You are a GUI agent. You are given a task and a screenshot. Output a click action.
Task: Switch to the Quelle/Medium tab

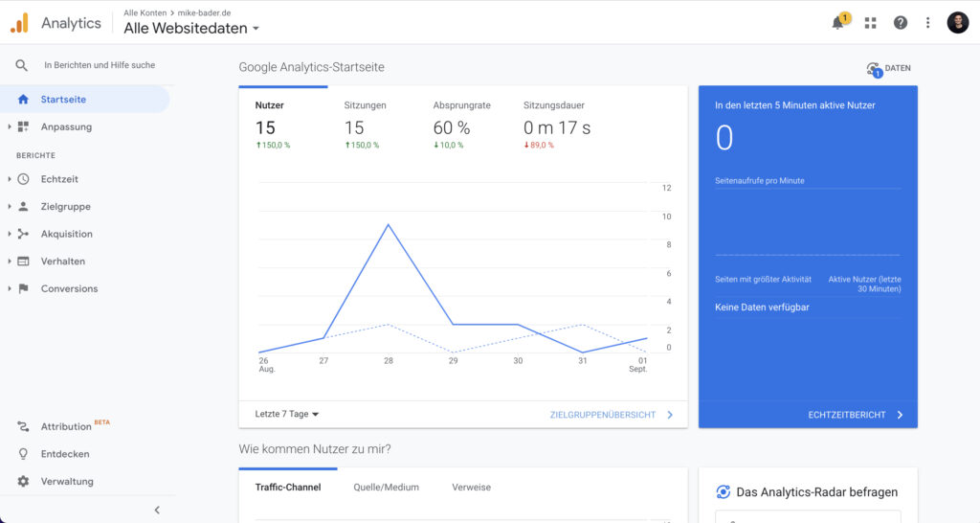pyautogui.click(x=386, y=488)
